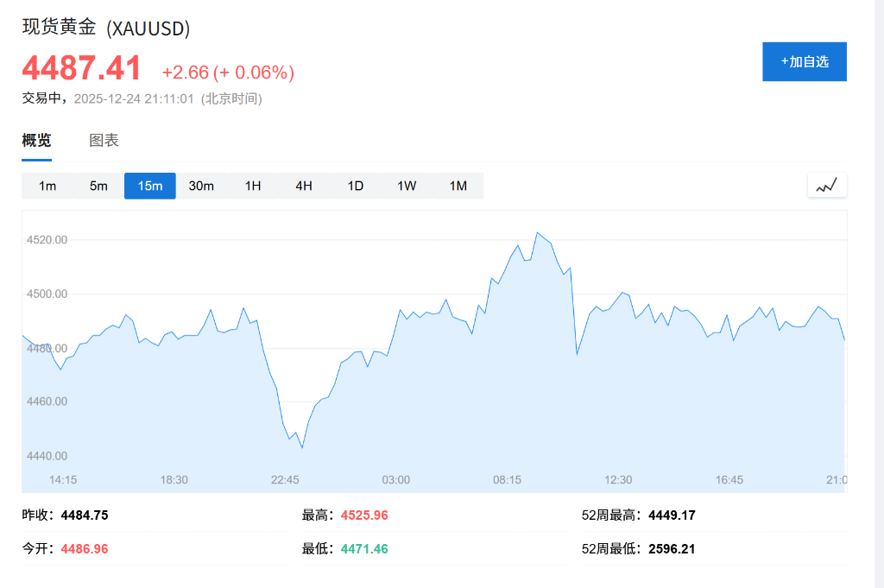Click the 最高 value 4525.96
Viewport: 884px width, 588px height.
363,515
